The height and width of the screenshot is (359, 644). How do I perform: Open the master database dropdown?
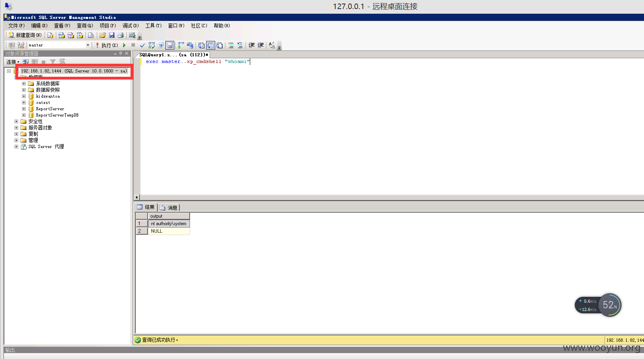tap(88, 45)
